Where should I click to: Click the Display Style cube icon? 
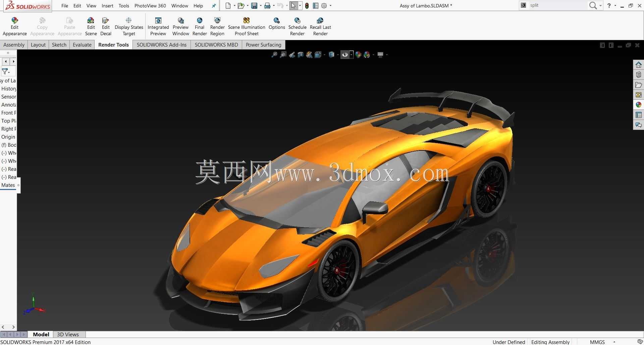coord(331,55)
